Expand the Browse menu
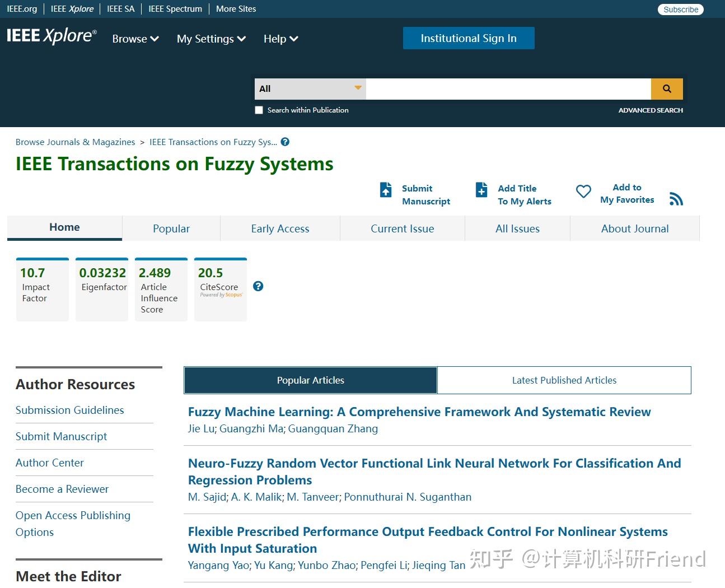The image size is (725, 588). (135, 39)
